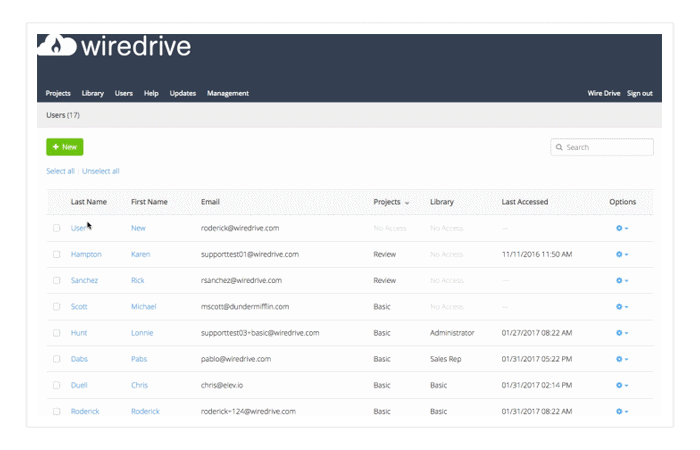
Task: Open Projects menu in navigation bar
Action: [x=58, y=93]
